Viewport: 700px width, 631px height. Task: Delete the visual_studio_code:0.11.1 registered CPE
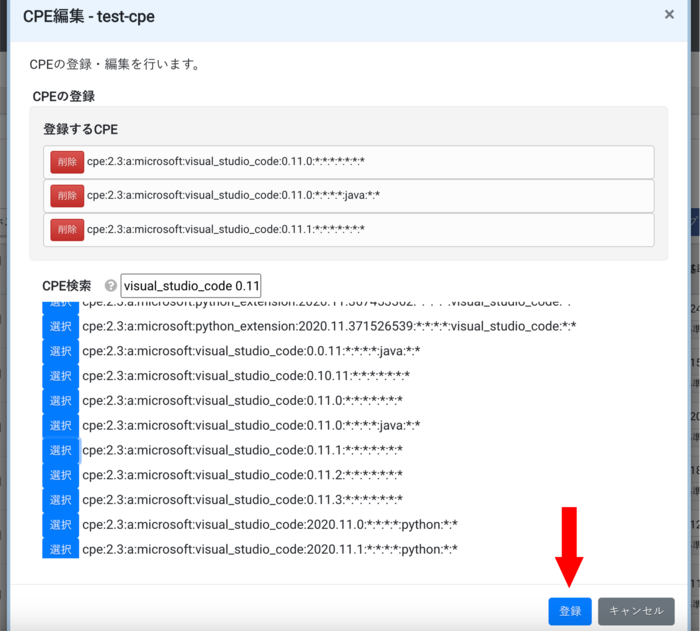pyautogui.click(x=67, y=230)
